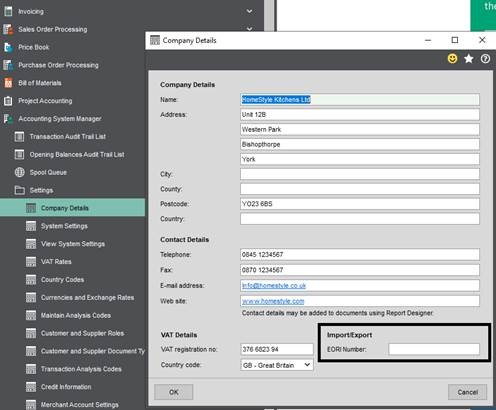Click the empty Country field

(360, 219)
